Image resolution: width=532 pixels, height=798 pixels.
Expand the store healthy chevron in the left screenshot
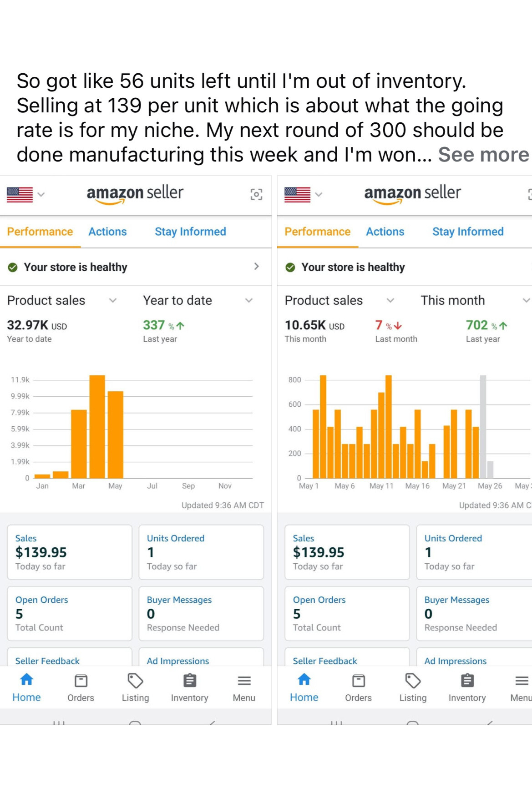pyautogui.click(x=256, y=267)
